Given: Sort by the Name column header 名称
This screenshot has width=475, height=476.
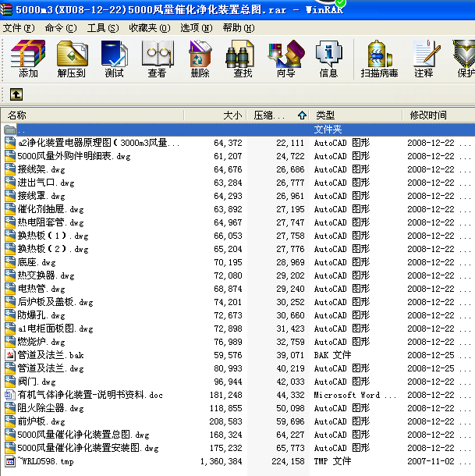Looking at the screenshot, I should tap(17, 115).
